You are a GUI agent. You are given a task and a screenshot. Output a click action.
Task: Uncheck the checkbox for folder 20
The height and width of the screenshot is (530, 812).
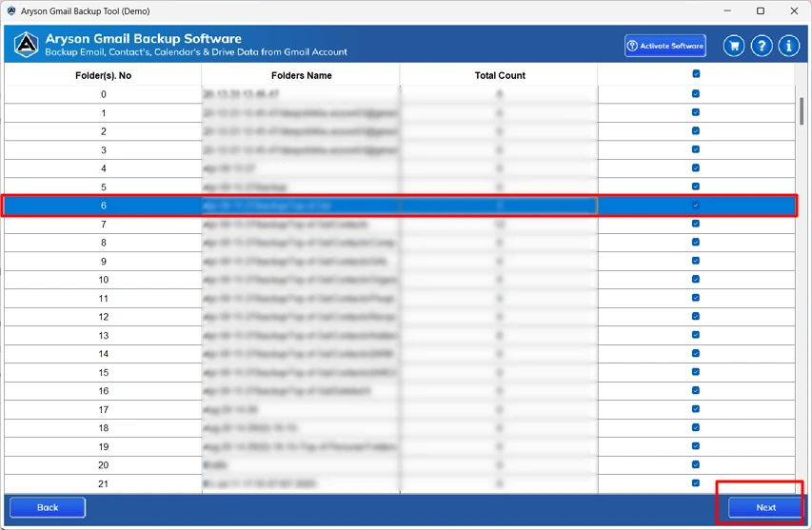(x=696, y=464)
